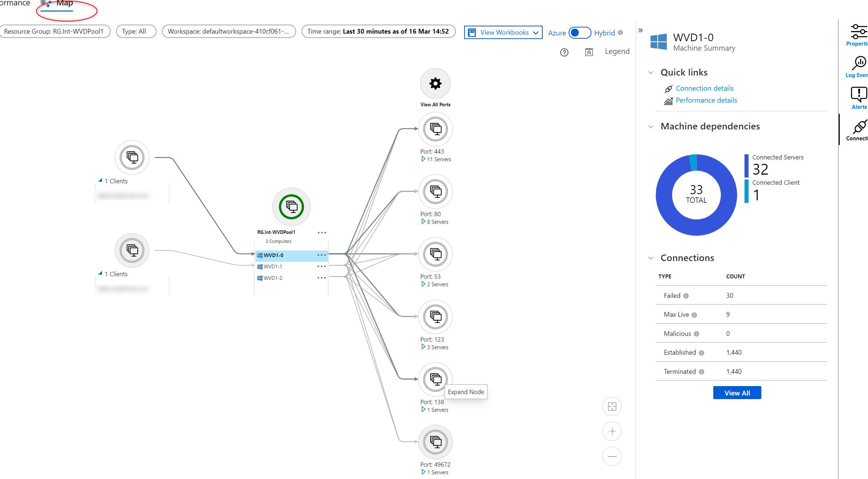This screenshot has width=868, height=479.
Task: Switch to the Performance tab
Action: tap(14, 4)
